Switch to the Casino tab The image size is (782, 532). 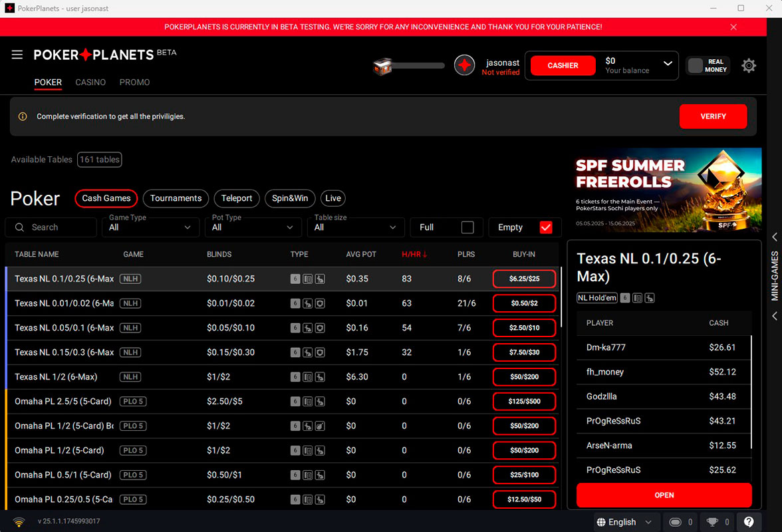click(90, 82)
